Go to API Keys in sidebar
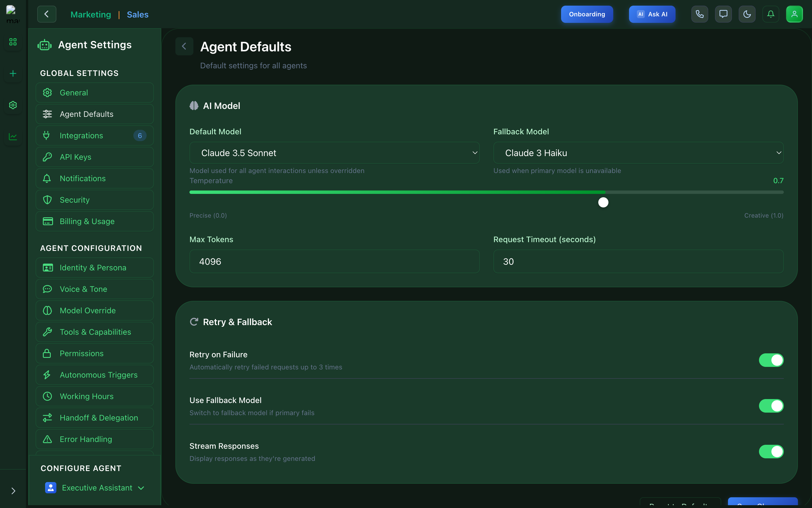Image resolution: width=812 pixels, height=508 pixels. [x=95, y=157]
